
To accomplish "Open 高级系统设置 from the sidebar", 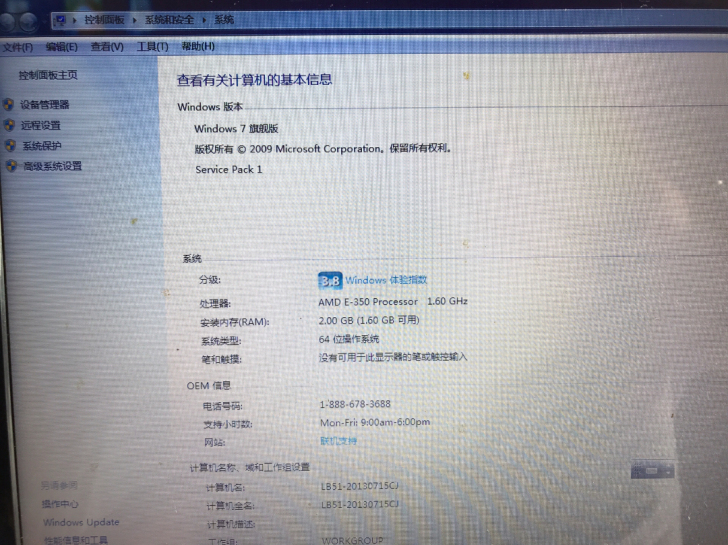I will pos(52,166).
